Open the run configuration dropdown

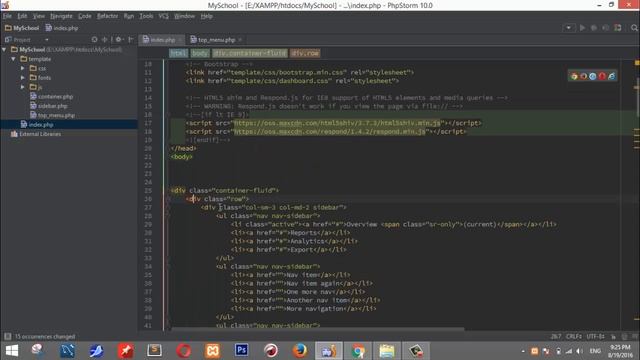tap(569, 28)
